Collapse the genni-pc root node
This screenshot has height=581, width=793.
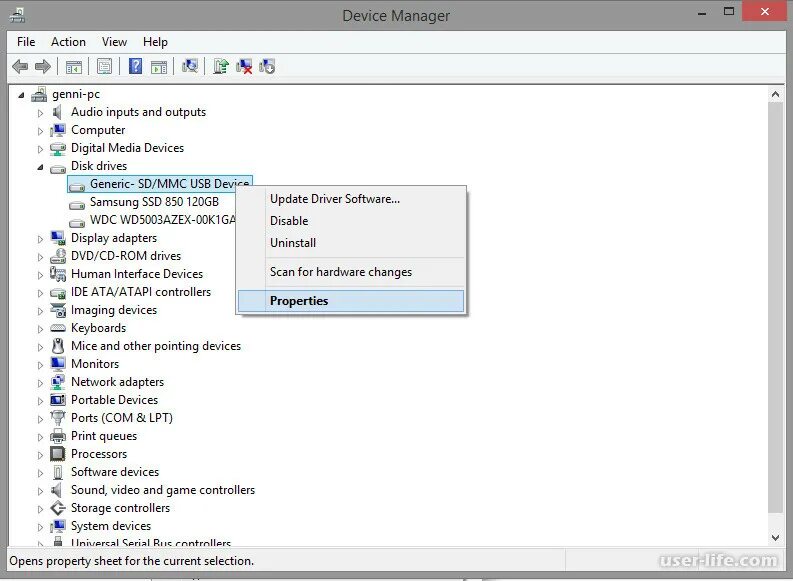coord(21,95)
